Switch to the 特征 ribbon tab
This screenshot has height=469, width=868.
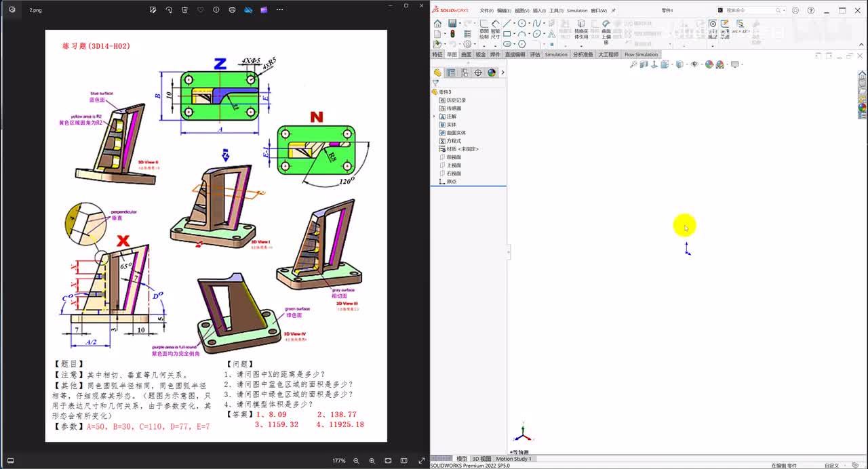437,54
